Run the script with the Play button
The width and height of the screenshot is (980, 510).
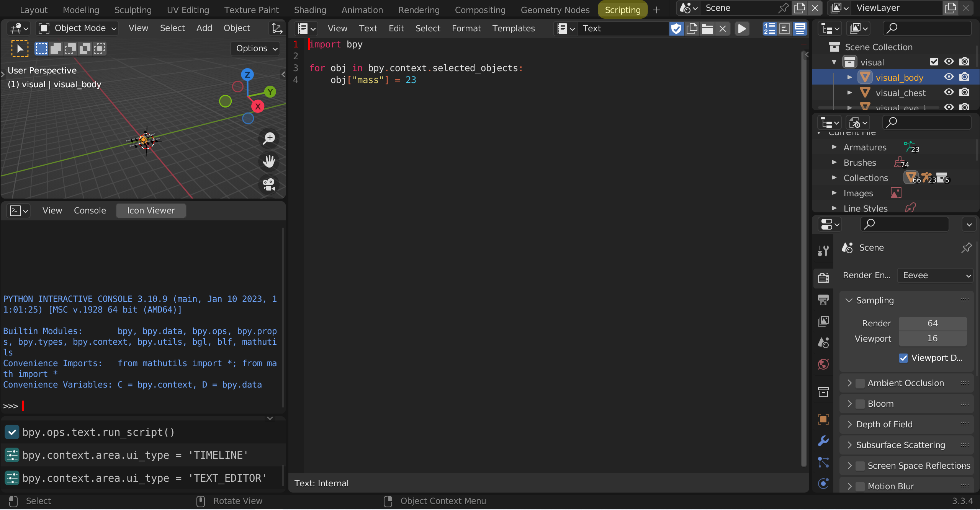coord(742,28)
